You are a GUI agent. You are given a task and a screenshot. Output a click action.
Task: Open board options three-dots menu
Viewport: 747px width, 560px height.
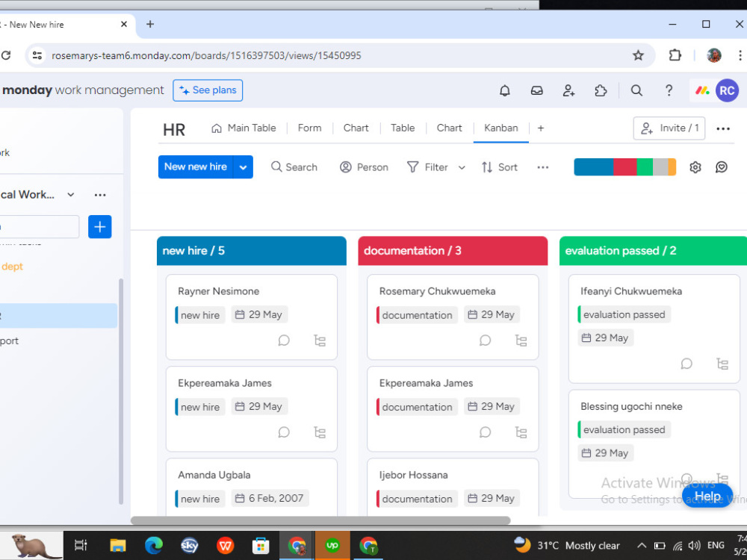722,128
